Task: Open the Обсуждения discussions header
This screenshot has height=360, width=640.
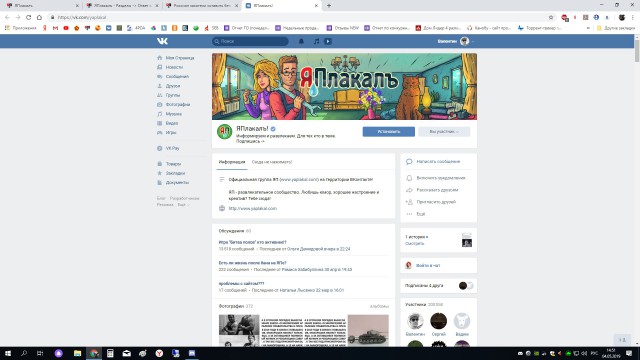Action: [x=231, y=231]
